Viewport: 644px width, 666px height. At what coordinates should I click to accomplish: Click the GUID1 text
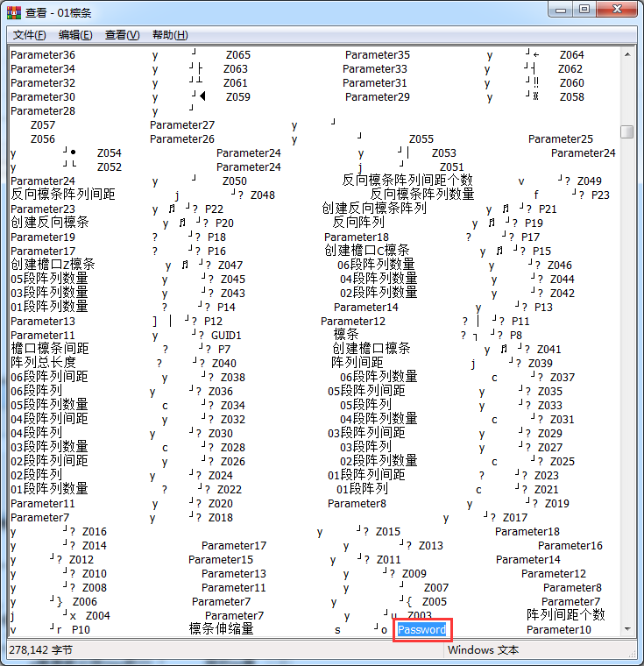226,335
